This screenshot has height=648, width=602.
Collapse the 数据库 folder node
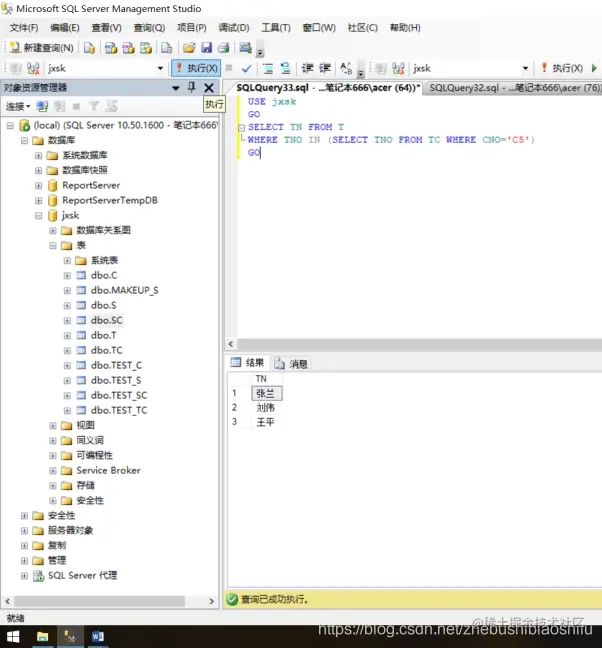[x=24, y=141]
